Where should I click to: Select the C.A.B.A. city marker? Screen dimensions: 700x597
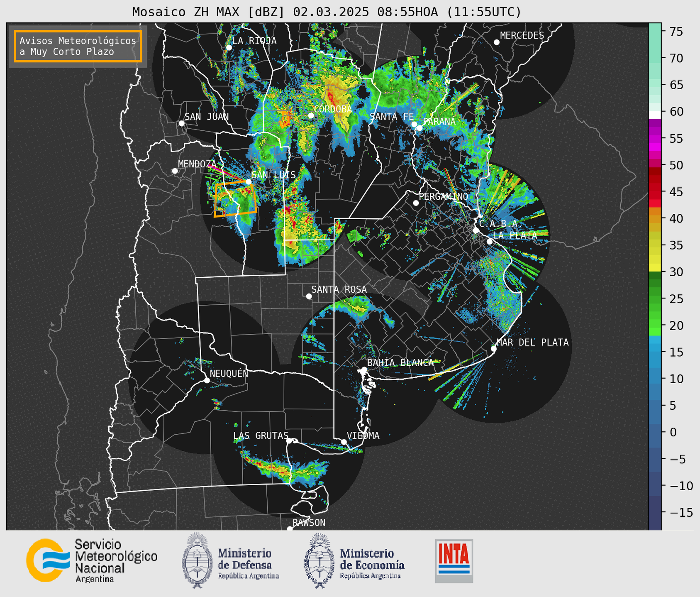pos(476,230)
